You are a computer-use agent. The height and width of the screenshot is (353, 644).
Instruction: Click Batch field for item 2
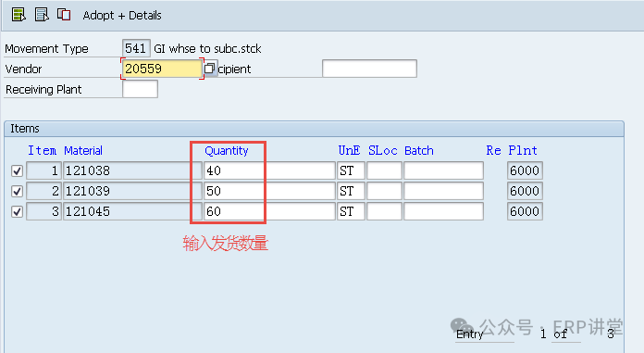443,191
